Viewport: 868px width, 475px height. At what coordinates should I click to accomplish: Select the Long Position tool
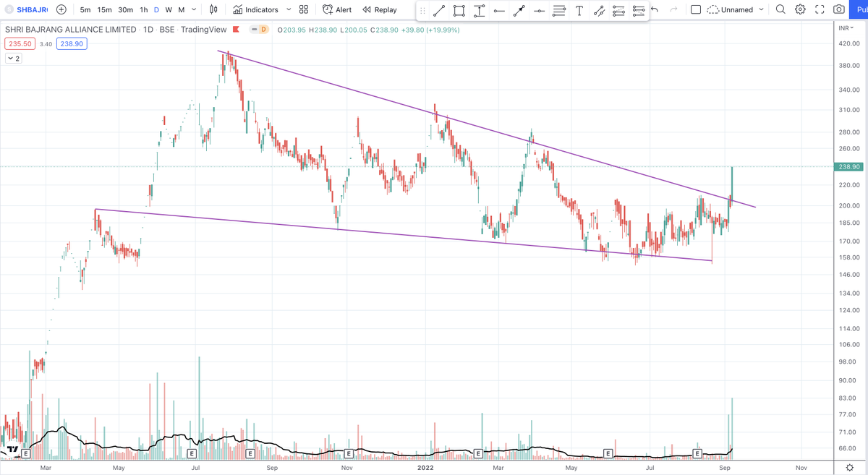tap(618, 10)
